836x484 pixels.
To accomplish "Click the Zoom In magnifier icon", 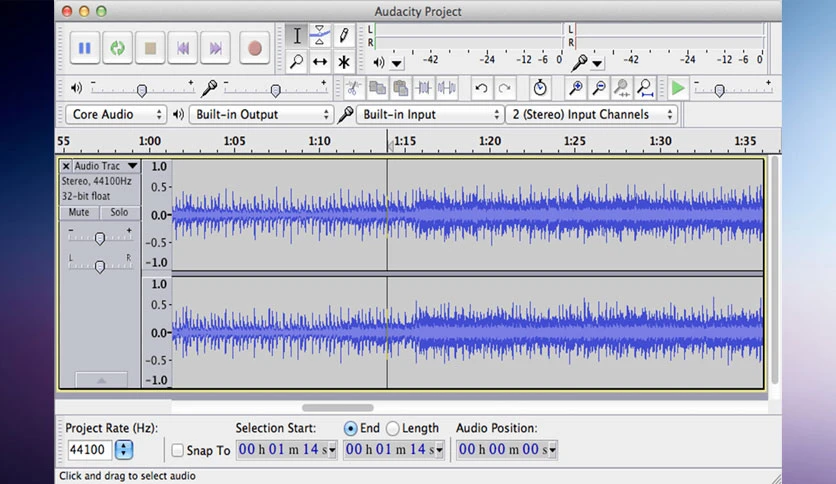I will (x=576, y=88).
